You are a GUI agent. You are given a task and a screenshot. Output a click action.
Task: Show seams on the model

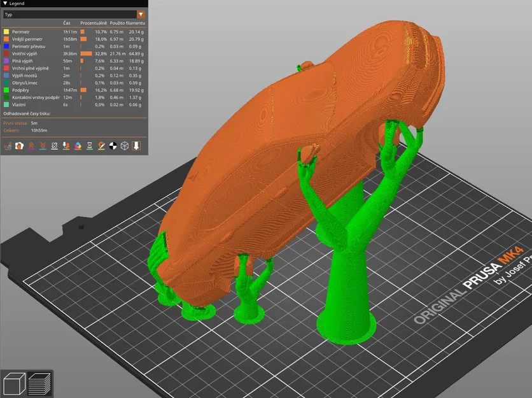(x=53, y=145)
